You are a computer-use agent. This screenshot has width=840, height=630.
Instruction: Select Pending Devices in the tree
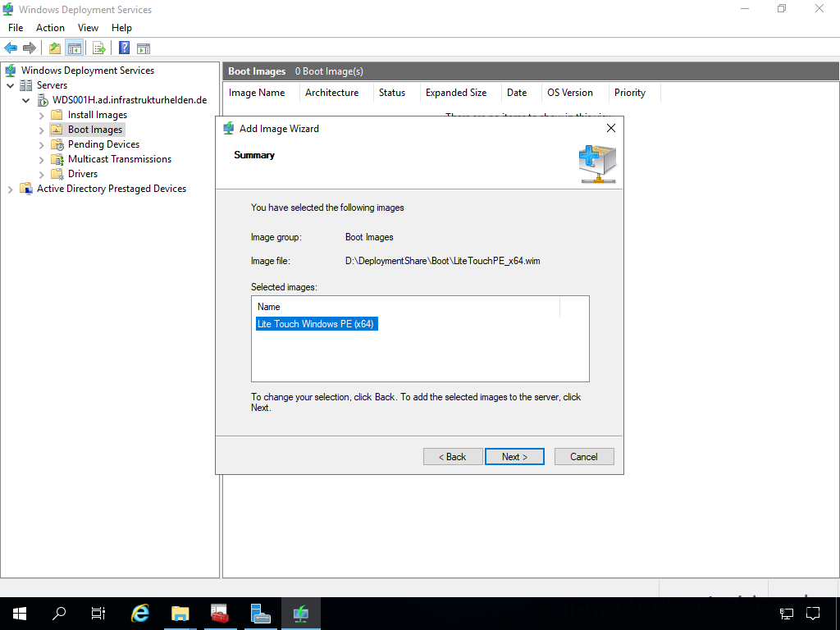(x=103, y=144)
